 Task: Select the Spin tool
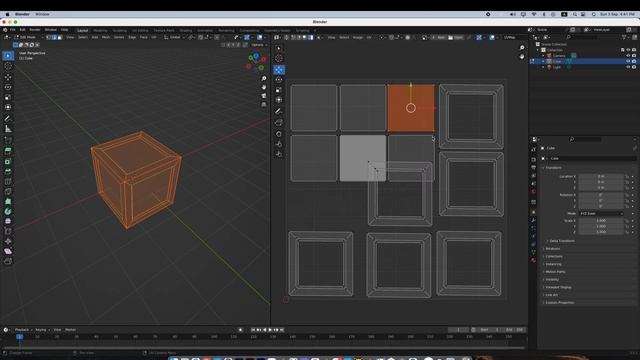point(8,211)
